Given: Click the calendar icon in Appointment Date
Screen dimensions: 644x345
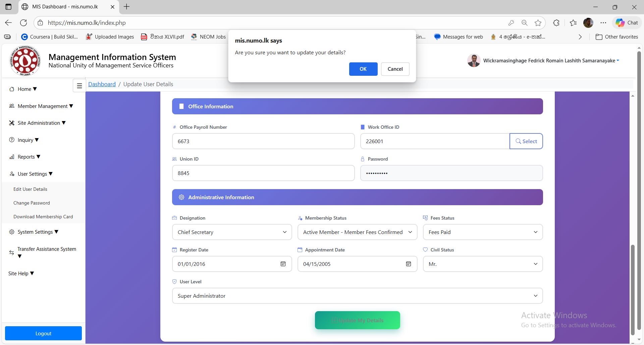Looking at the screenshot, I should (409, 264).
